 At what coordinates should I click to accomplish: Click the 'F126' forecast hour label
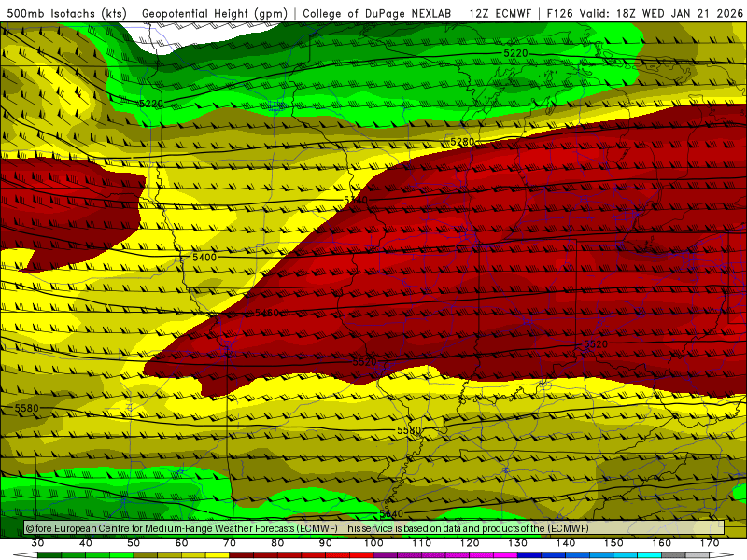(559, 13)
